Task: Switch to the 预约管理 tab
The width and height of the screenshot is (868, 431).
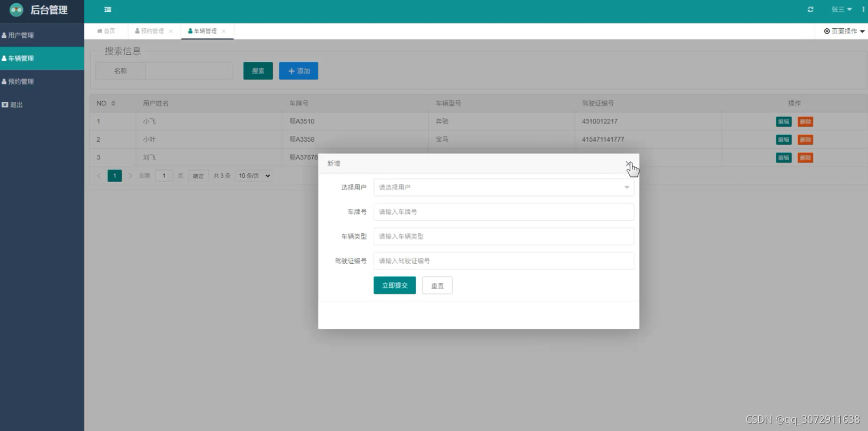Action: tap(150, 31)
